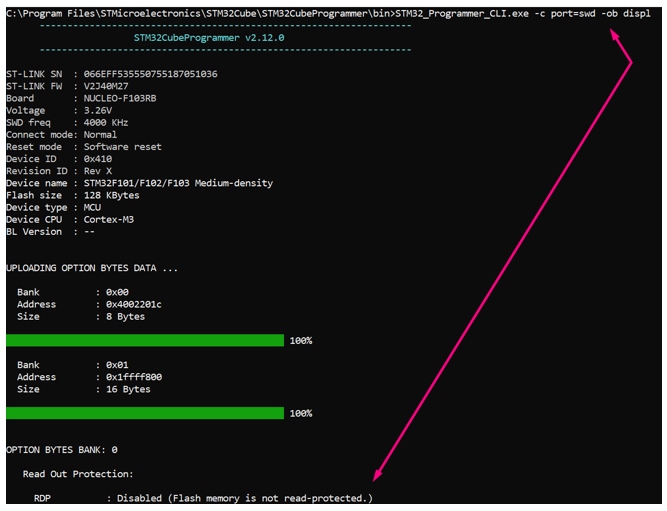Click the Address value 0x1ffff800
667x511 pixels.
tap(134, 377)
